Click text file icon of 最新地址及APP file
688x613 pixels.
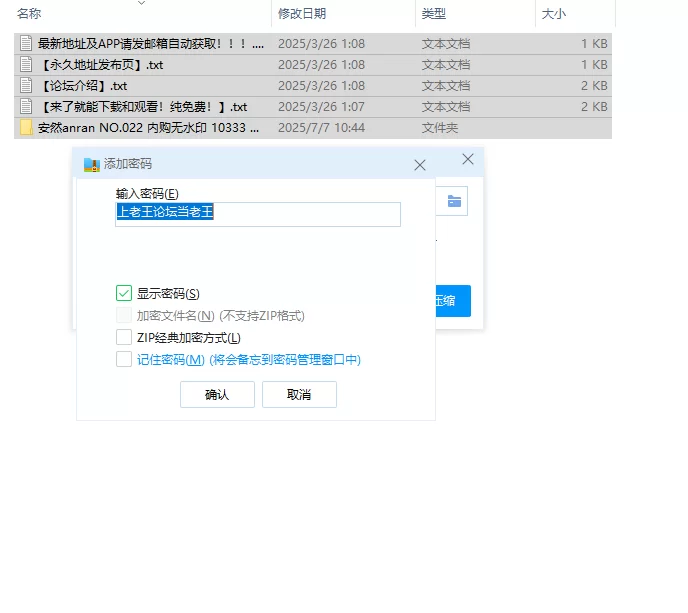coord(26,43)
